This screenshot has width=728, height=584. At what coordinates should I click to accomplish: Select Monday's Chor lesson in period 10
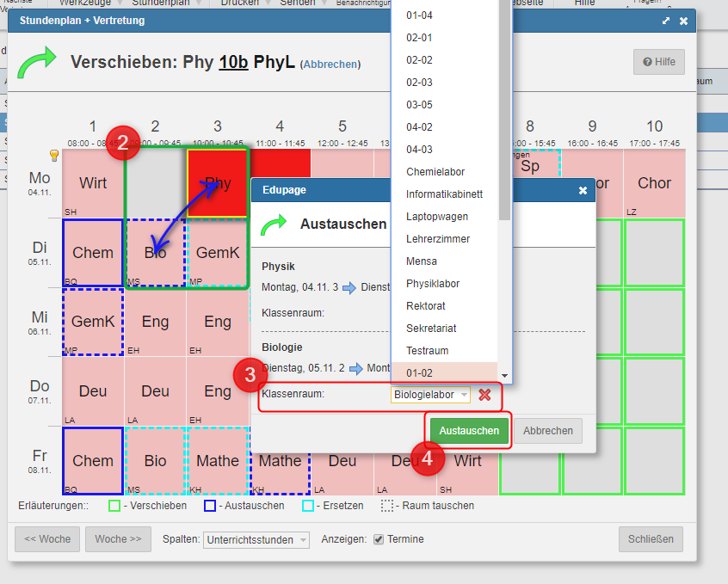(654, 183)
